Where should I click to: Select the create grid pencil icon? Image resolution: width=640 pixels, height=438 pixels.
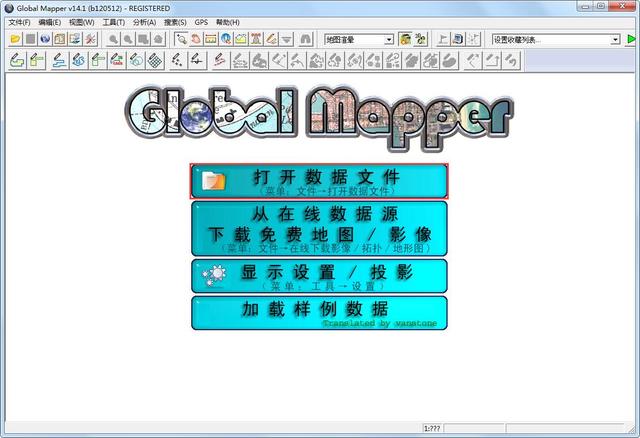click(x=155, y=60)
